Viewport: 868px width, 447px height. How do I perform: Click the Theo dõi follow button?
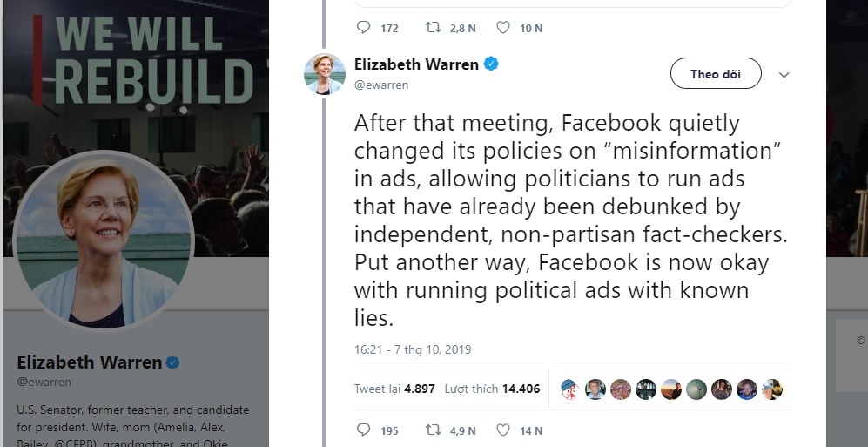point(716,74)
